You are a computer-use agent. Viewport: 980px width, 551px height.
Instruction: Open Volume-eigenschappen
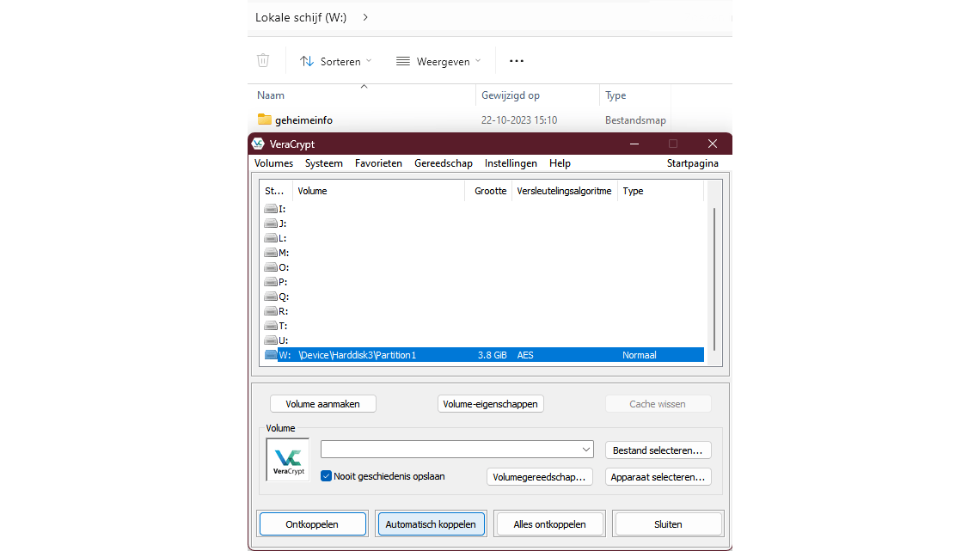point(491,404)
